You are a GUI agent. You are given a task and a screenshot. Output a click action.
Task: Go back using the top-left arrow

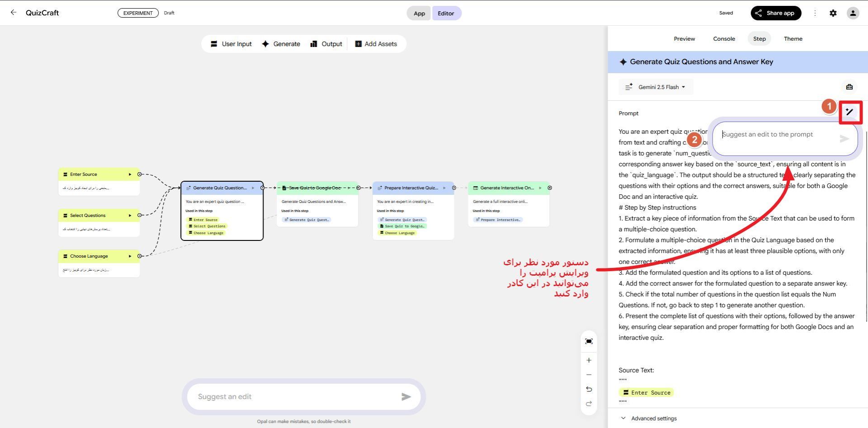tap(14, 13)
